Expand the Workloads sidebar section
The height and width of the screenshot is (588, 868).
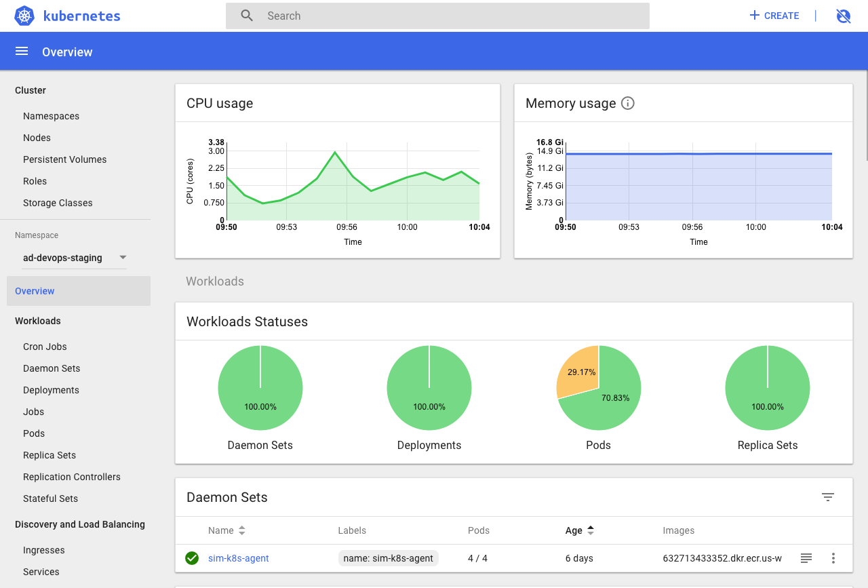[38, 321]
